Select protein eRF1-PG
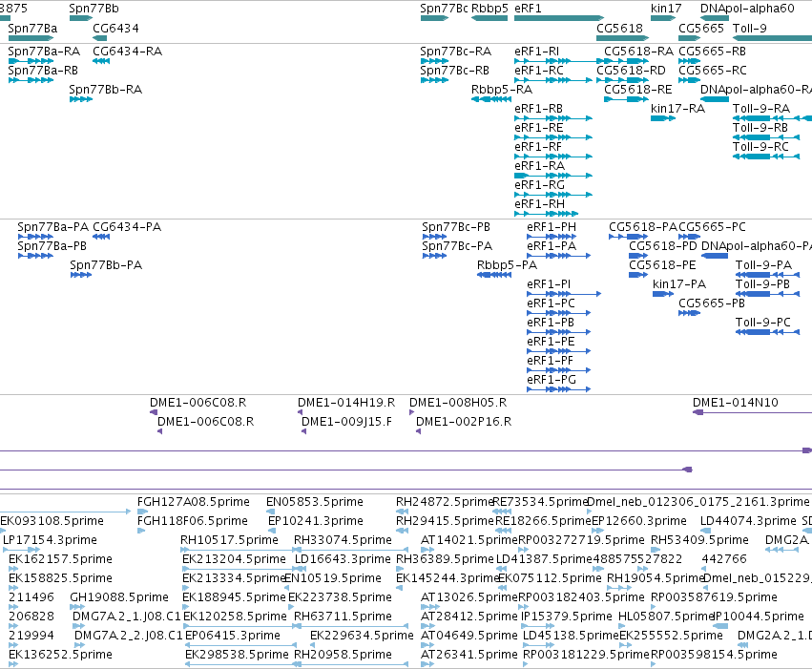812x669 pixels. pos(552,380)
